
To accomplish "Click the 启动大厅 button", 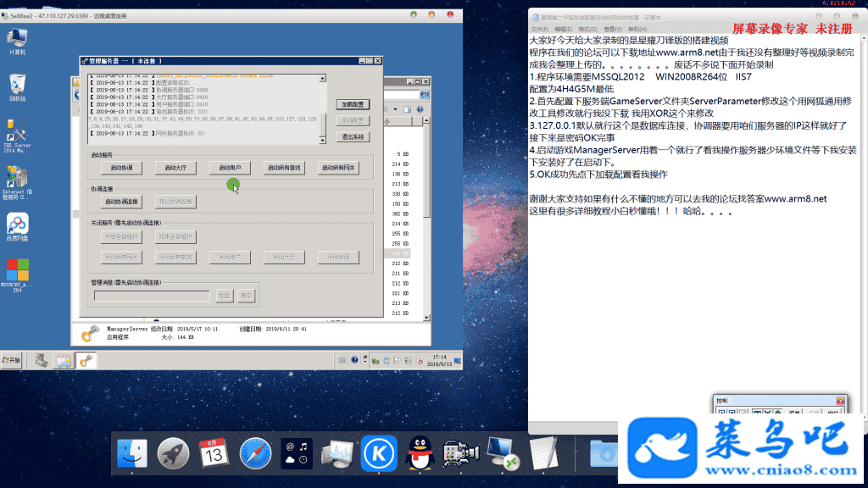I will [175, 168].
